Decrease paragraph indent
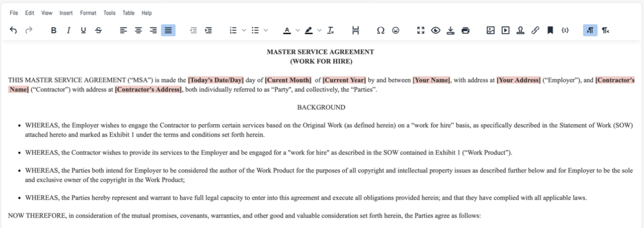Viewport: 644px width, 228px height. pyautogui.click(x=193, y=30)
